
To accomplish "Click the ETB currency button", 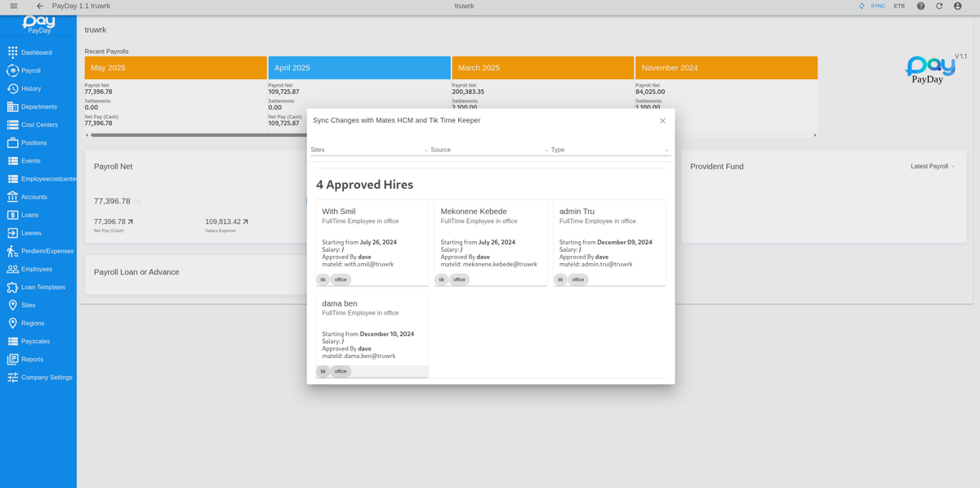I will [899, 6].
